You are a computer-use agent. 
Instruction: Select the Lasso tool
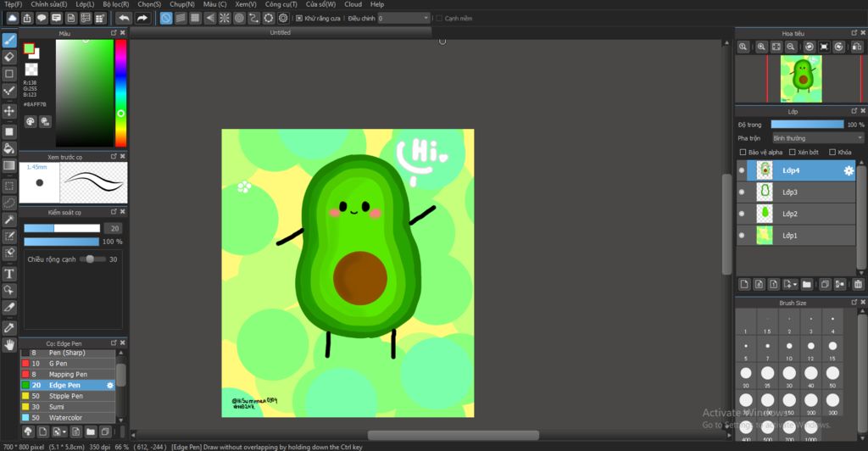click(9, 203)
